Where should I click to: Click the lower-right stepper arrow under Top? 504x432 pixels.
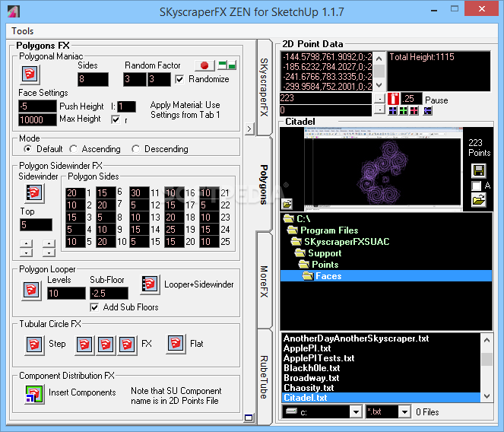(49, 253)
